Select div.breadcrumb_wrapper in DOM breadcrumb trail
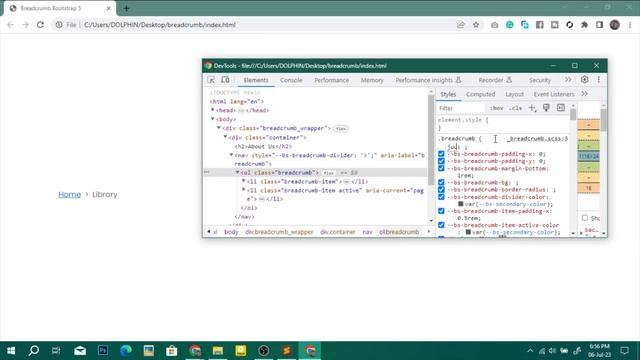 279,232
